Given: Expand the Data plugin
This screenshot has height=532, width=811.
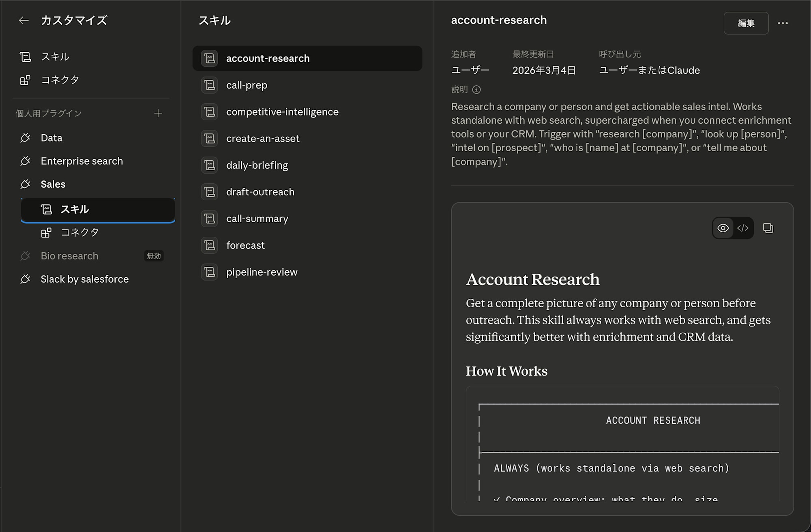Looking at the screenshot, I should (x=51, y=138).
